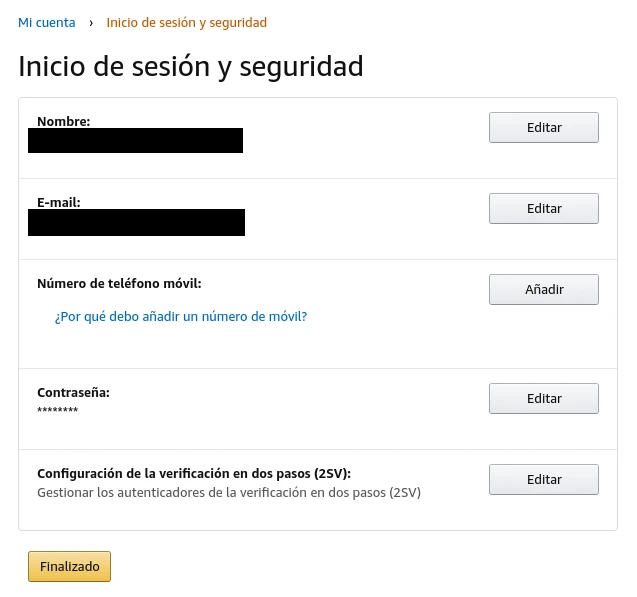Click the E-mail label
This screenshot has height=597, width=637.
59,202
